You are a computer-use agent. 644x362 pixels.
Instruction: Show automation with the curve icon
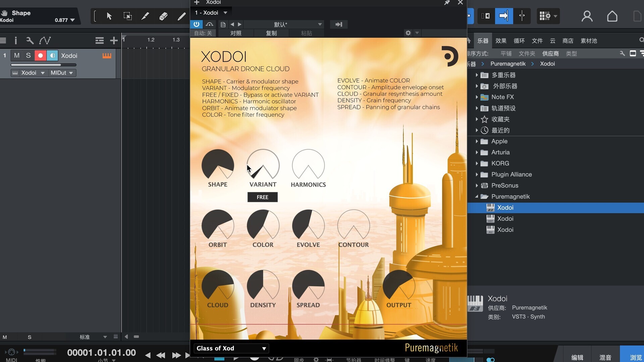pos(45,41)
